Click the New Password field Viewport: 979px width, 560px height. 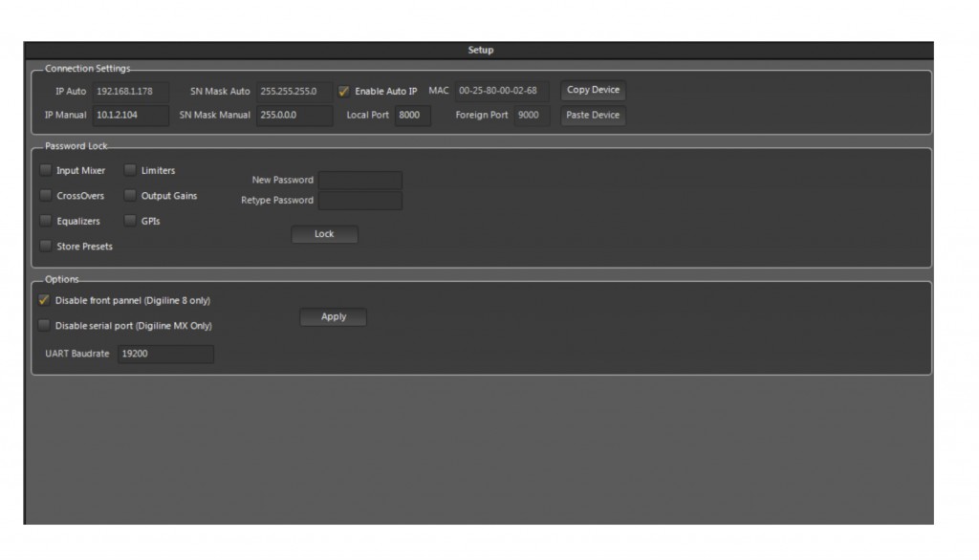(x=359, y=180)
